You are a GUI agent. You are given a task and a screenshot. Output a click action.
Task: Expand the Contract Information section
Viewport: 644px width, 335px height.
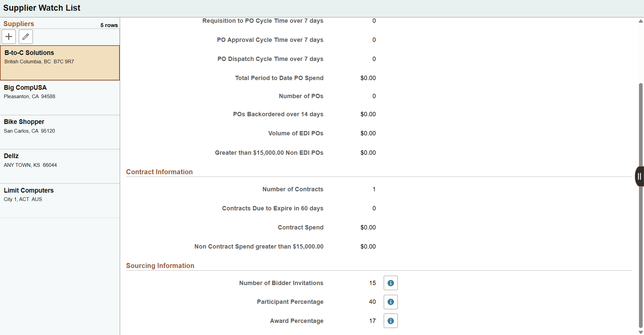click(x=159, y=172)
